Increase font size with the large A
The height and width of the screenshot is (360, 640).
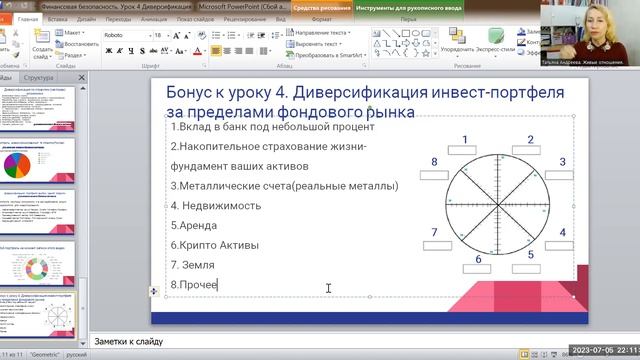(x=176, y=36)
